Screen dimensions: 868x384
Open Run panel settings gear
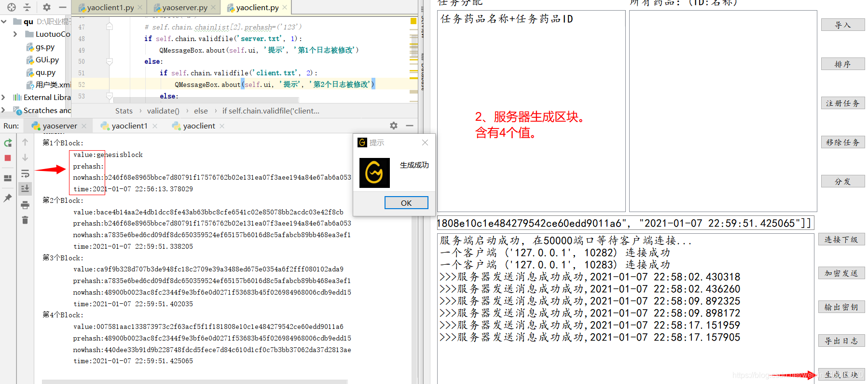coord(394,126)
